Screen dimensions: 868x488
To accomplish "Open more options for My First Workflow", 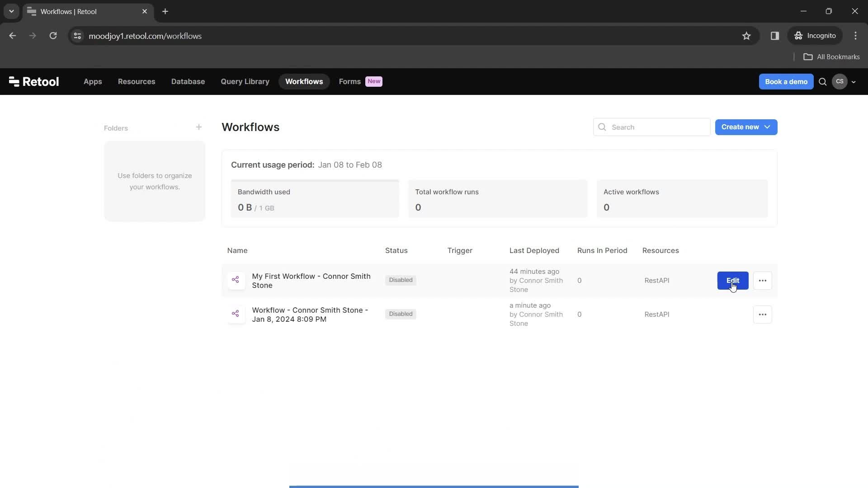I will coord(763,281).
